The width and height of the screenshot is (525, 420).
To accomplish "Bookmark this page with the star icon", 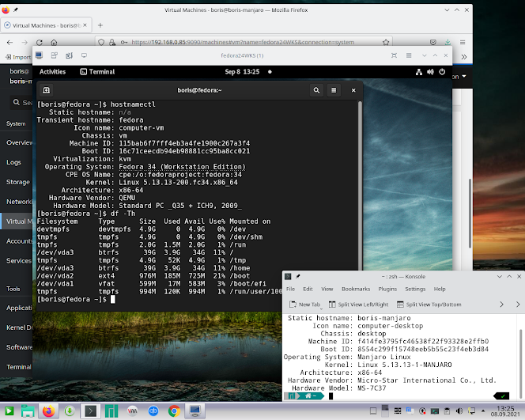I will click(x=386, y=42).
